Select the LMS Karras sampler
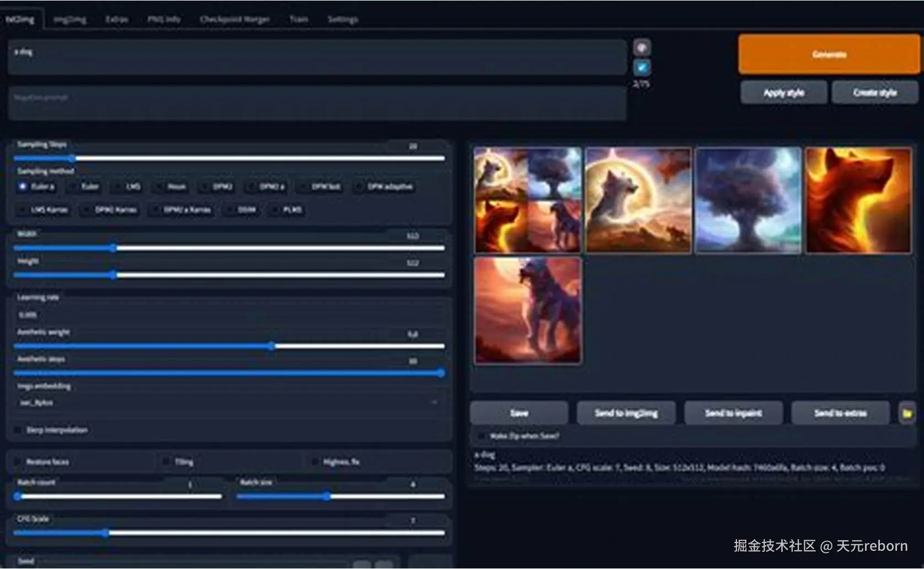This screenshot has height=569, width=924. [44, 210]
